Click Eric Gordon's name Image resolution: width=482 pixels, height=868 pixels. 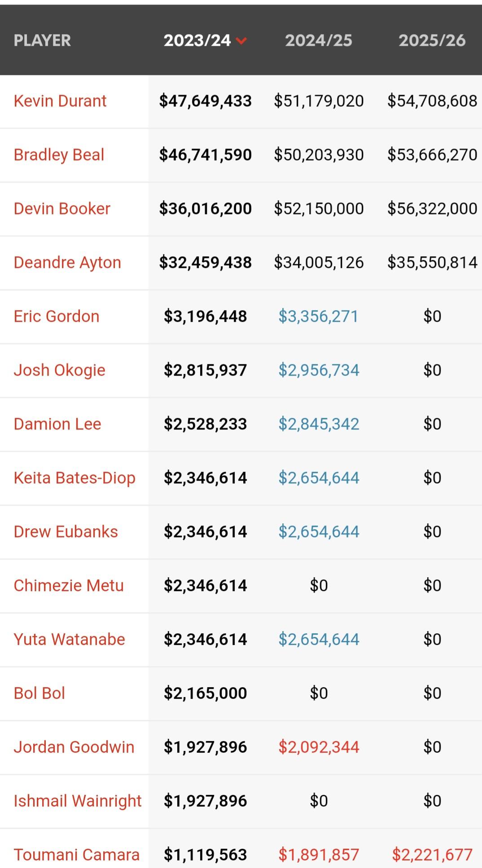(x=57, y=316)
